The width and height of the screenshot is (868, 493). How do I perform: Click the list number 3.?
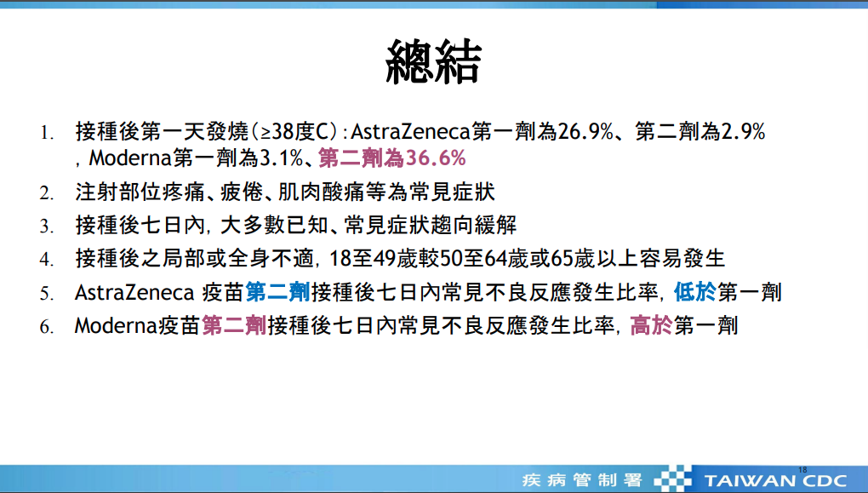click(47, 226)
